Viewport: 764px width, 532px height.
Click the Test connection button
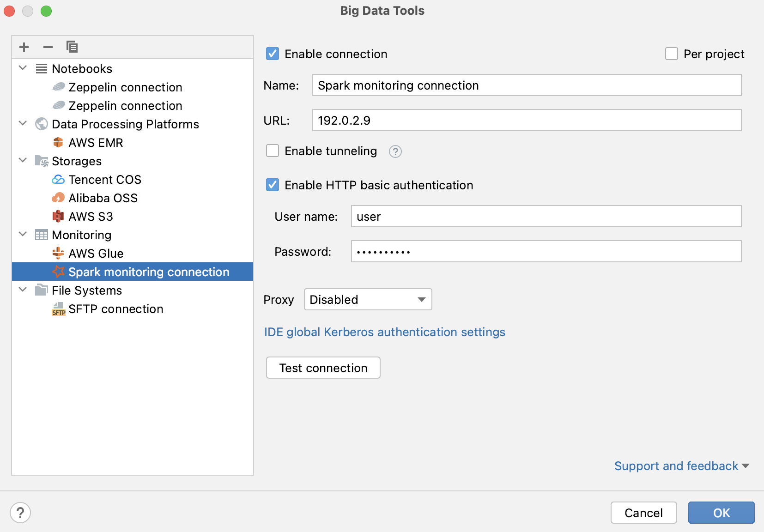coord(323,368)
